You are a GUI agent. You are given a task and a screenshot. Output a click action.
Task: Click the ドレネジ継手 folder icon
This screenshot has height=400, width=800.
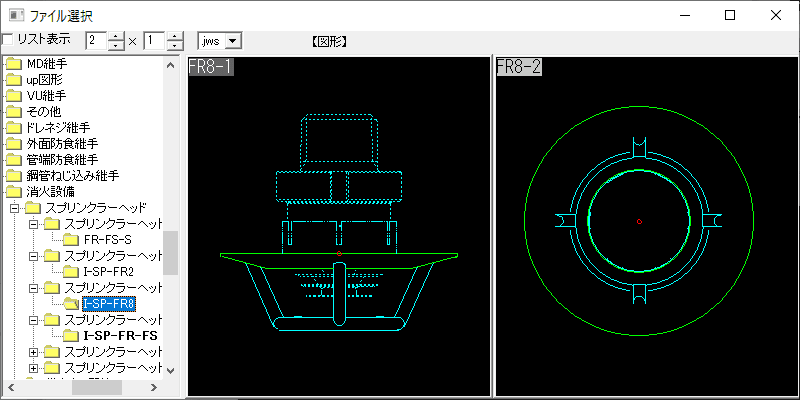pos(12,128)
